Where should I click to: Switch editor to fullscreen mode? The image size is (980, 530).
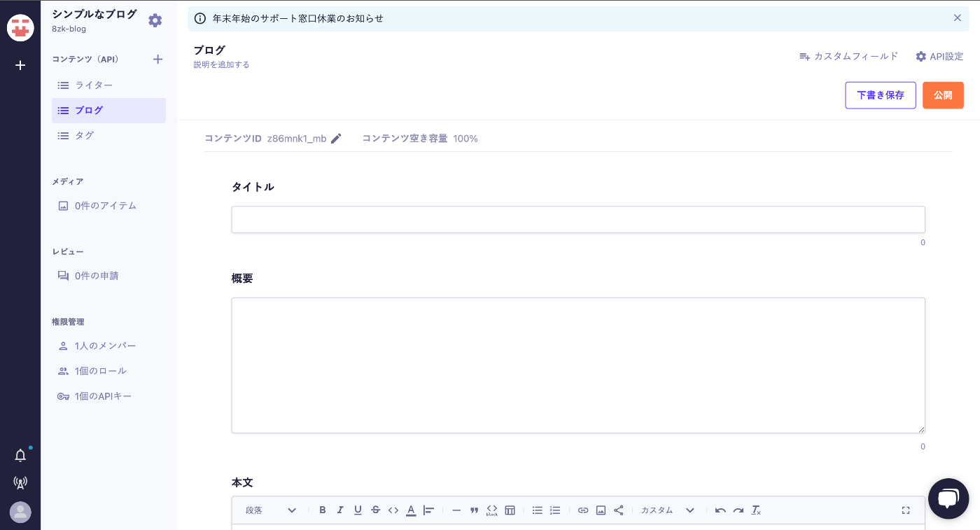coord(905,510)
